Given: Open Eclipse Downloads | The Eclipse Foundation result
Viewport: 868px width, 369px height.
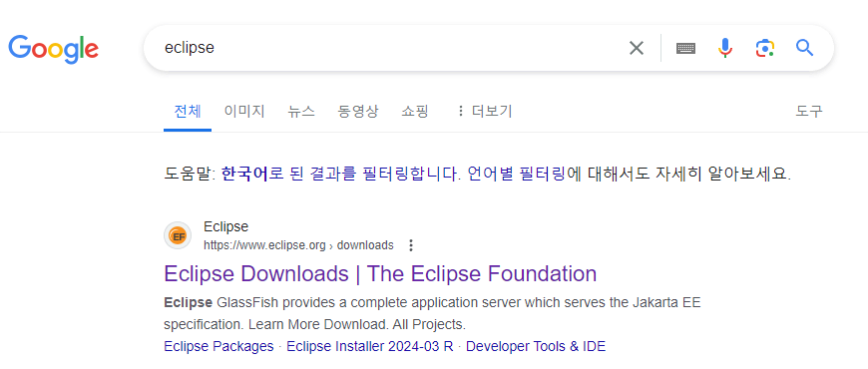Looking at the screenshot, I should point(380,273).
